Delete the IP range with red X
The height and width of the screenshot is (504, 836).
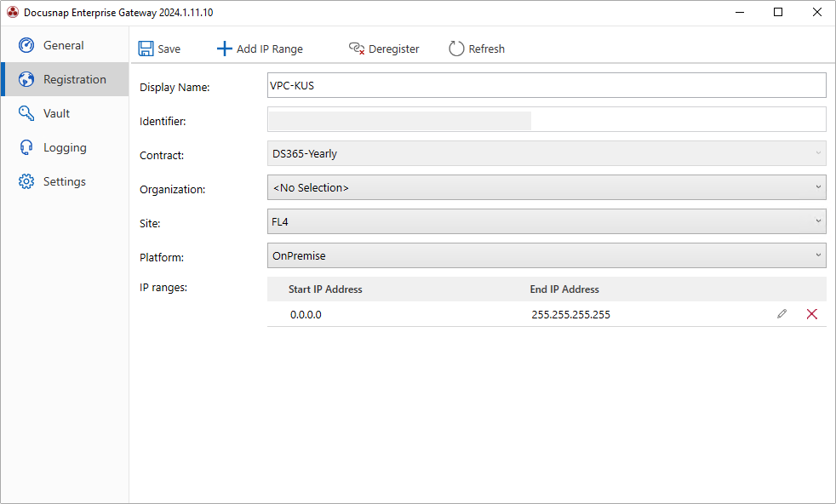click(811, 314)
